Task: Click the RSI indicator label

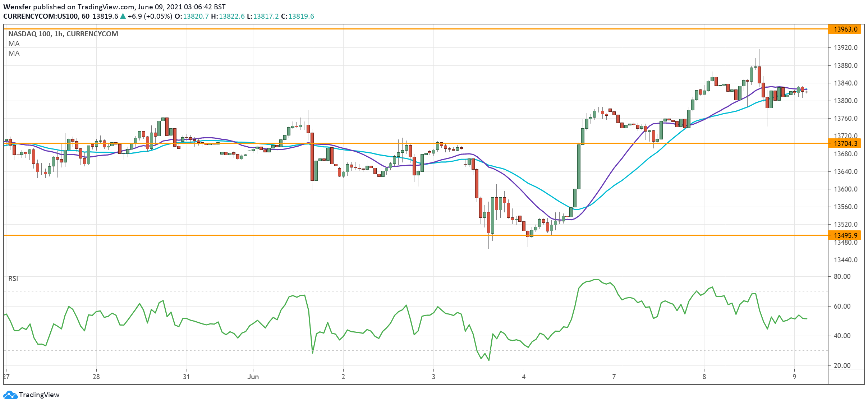Action: 13,279
